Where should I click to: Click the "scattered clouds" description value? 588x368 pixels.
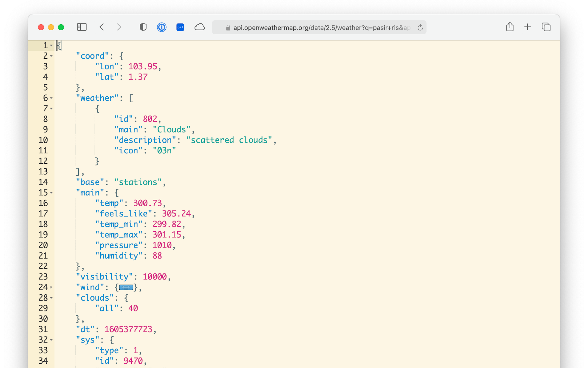coord(229,140)
